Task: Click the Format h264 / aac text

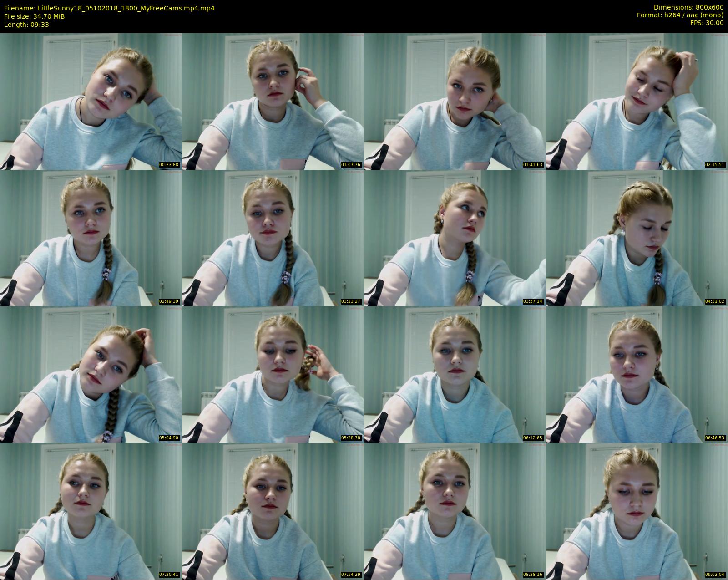Action: [680, 15]
